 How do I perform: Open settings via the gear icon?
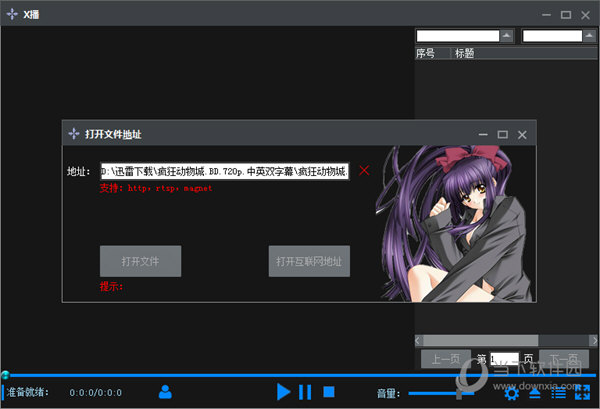click(x=512, y=393)
